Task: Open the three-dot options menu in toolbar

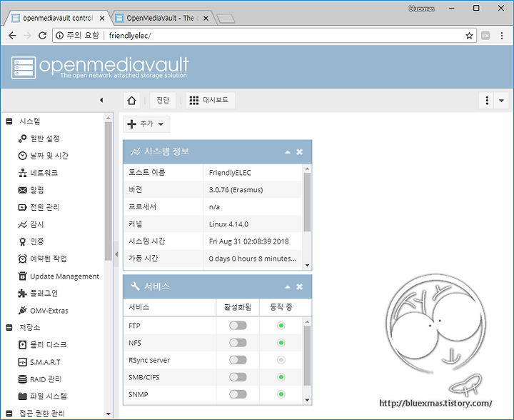Action: [x=487, y=100]
